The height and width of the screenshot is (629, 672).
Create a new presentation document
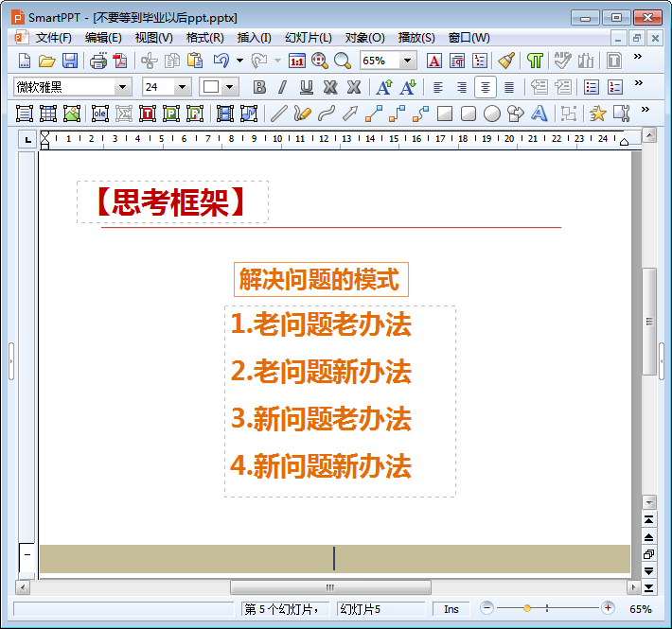point(25,61)
